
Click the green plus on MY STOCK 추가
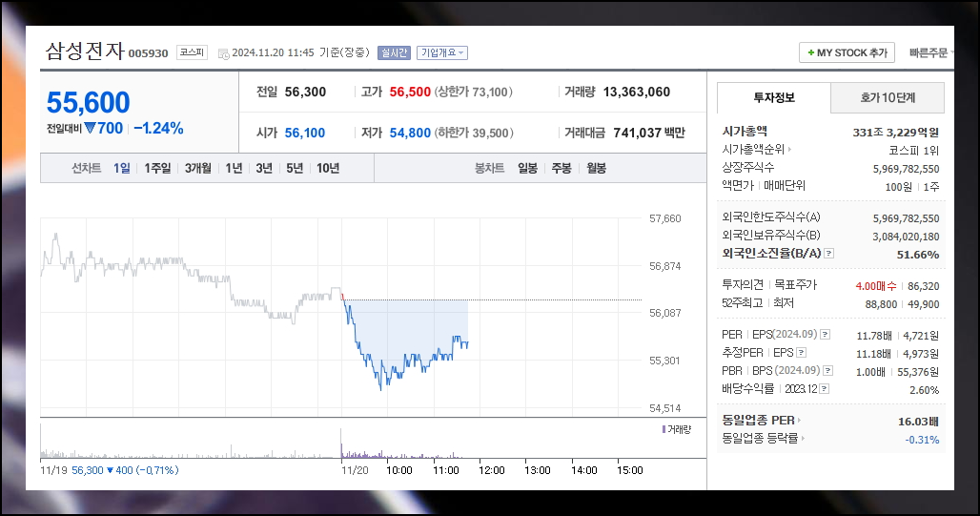(x=811, y=53)
